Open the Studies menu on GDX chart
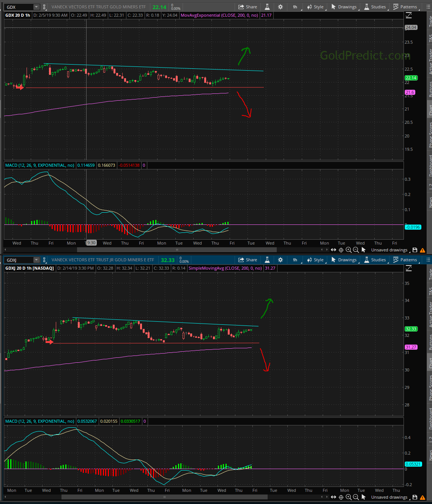Screen dimensions: 432x504 [375, 7]
